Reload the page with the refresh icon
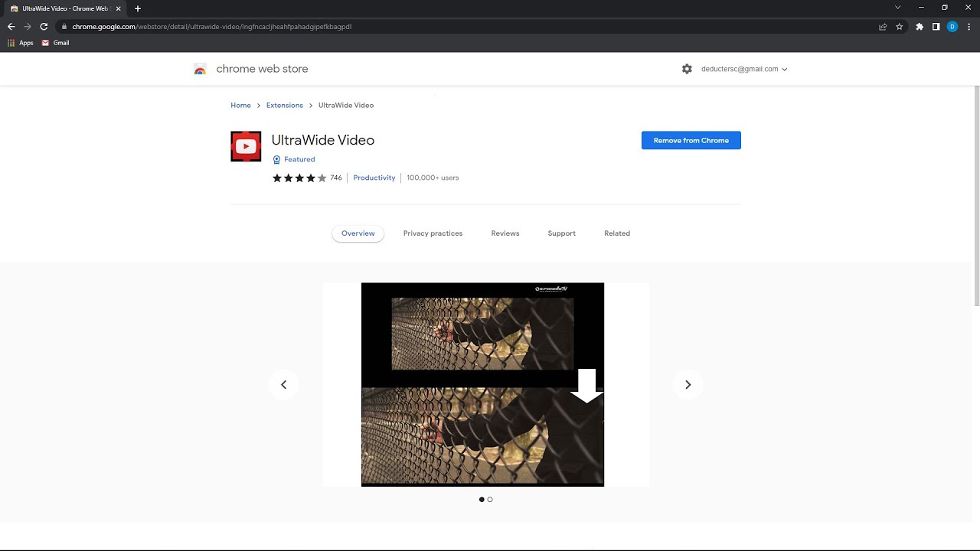 click(44, 26)
